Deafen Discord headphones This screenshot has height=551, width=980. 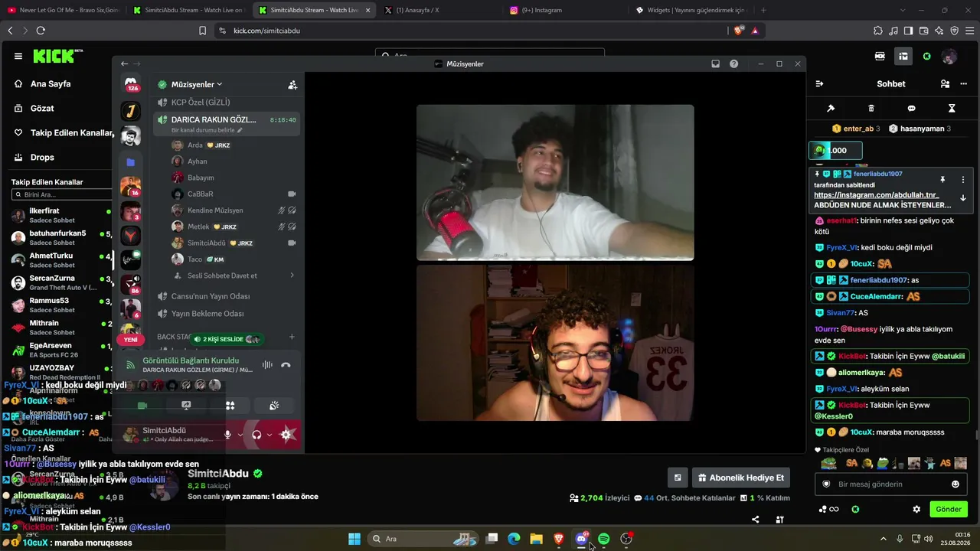pyautogui.click(x=256, y=435)
